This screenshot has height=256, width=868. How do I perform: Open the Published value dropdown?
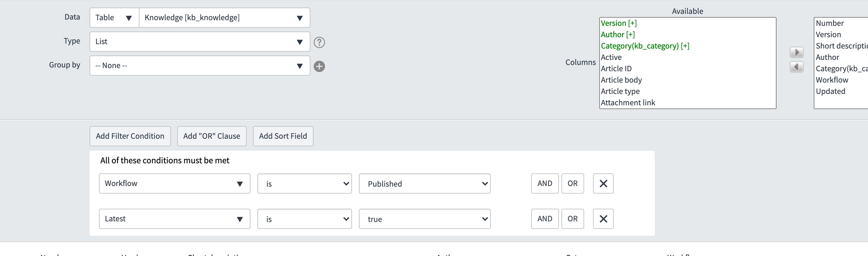(425, 183)
